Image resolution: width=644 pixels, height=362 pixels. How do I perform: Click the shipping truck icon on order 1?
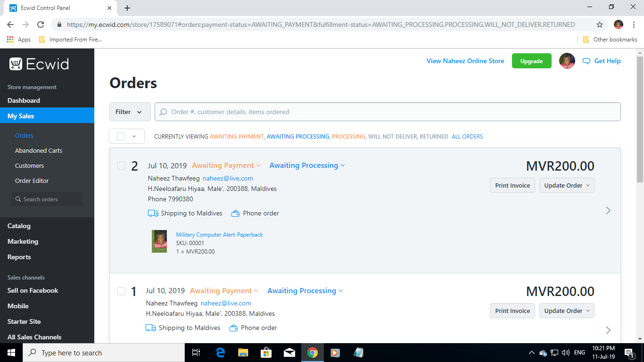151,328
